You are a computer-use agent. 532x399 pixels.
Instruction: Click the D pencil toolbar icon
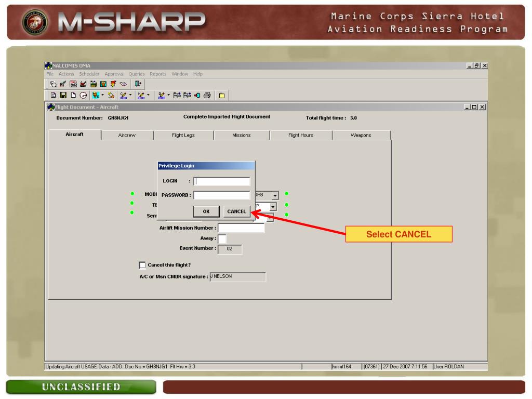point(162,96)
